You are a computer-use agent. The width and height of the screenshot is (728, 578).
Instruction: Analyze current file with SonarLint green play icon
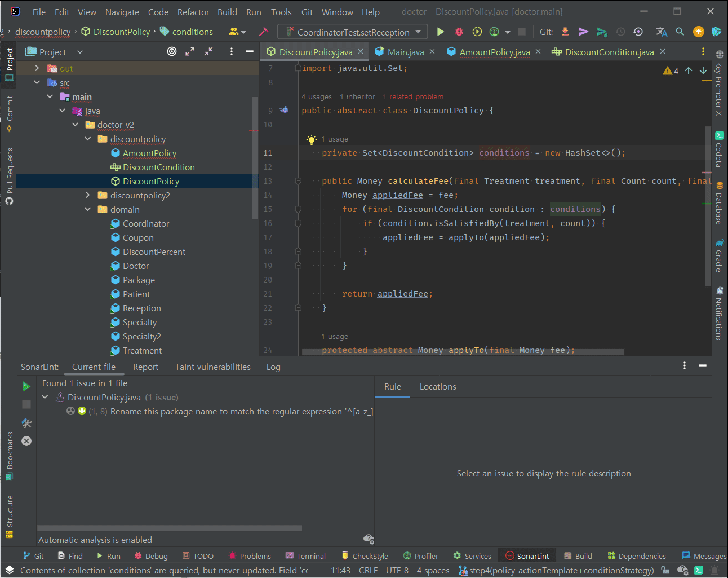[x=26, y=386]
